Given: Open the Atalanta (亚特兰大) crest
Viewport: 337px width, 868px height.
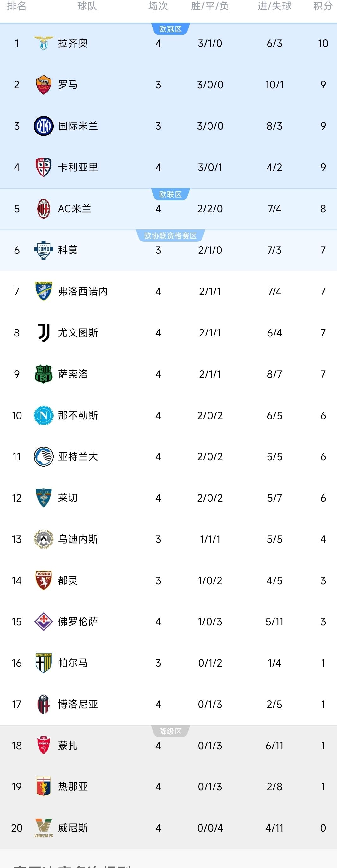Looking at the screenshot, I should (44, 457).
